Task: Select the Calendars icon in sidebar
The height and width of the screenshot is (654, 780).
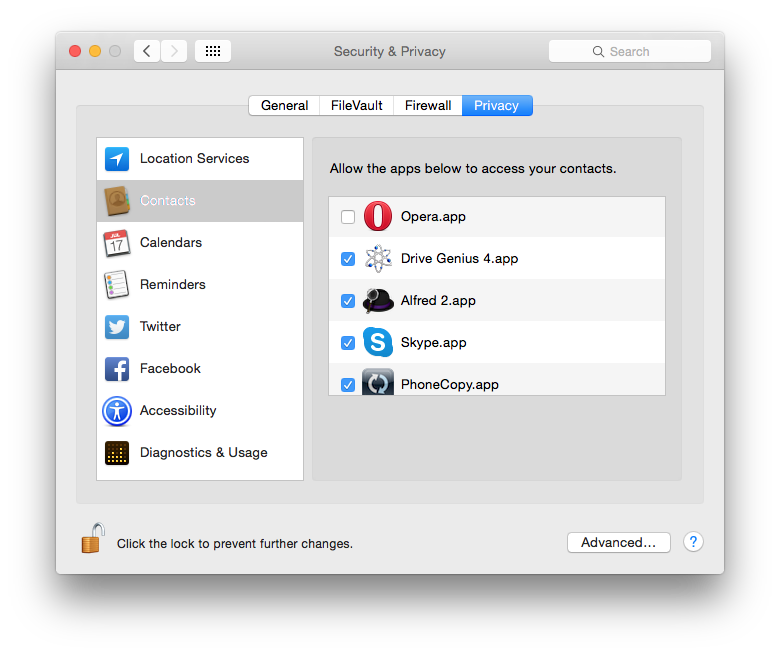Action: pos(117,243)
